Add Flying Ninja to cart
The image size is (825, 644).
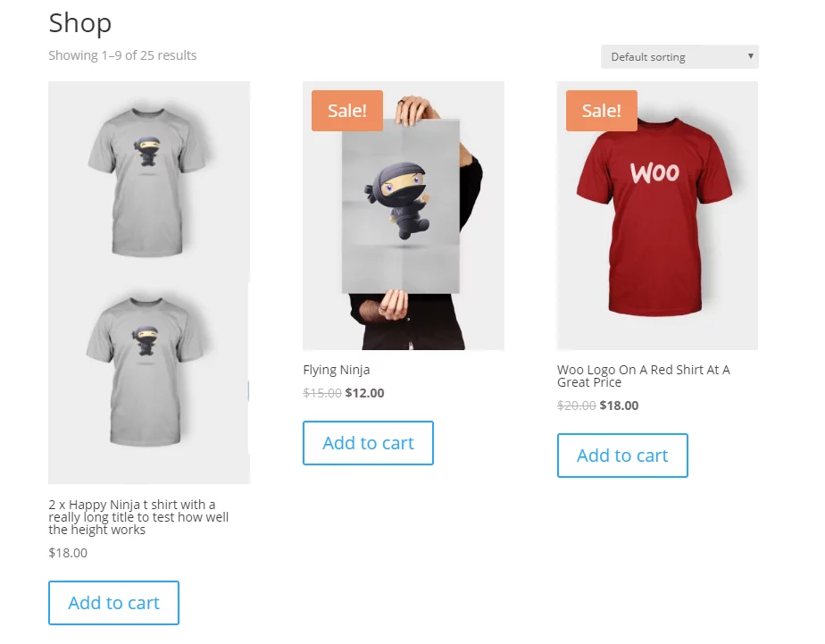coord(368,443)
